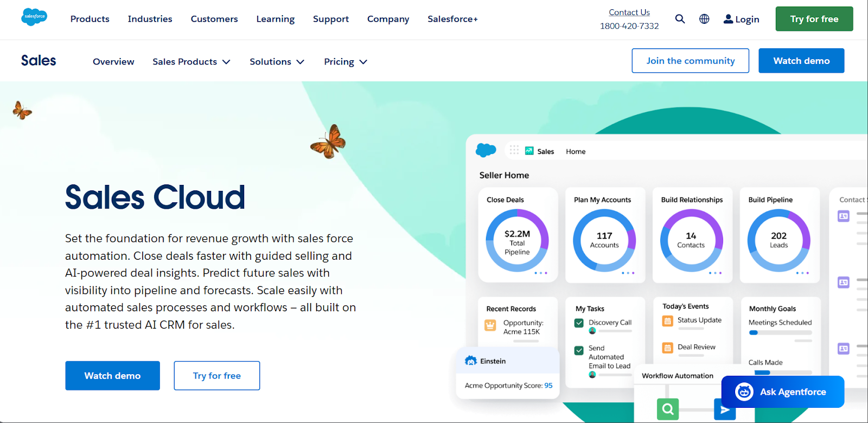The image size is (868, 423).
Task: Click the Sales app chart icon
Action: coord(529,151)
